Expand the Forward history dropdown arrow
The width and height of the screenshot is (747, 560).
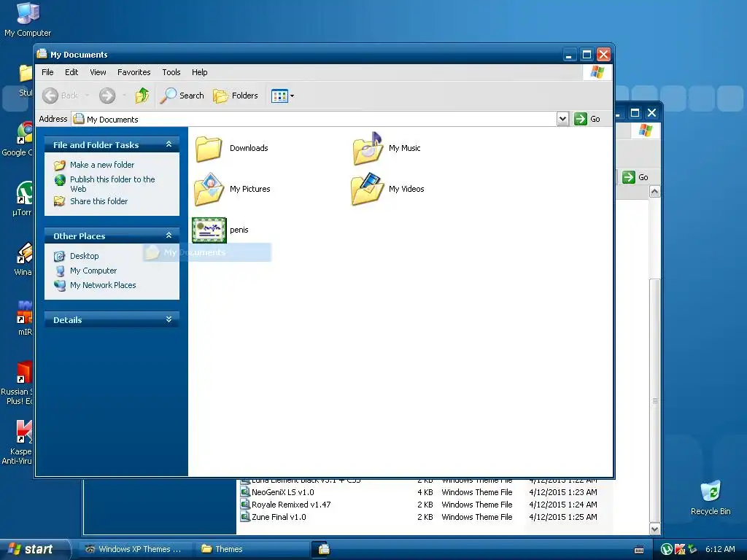[x=124, y=96]
